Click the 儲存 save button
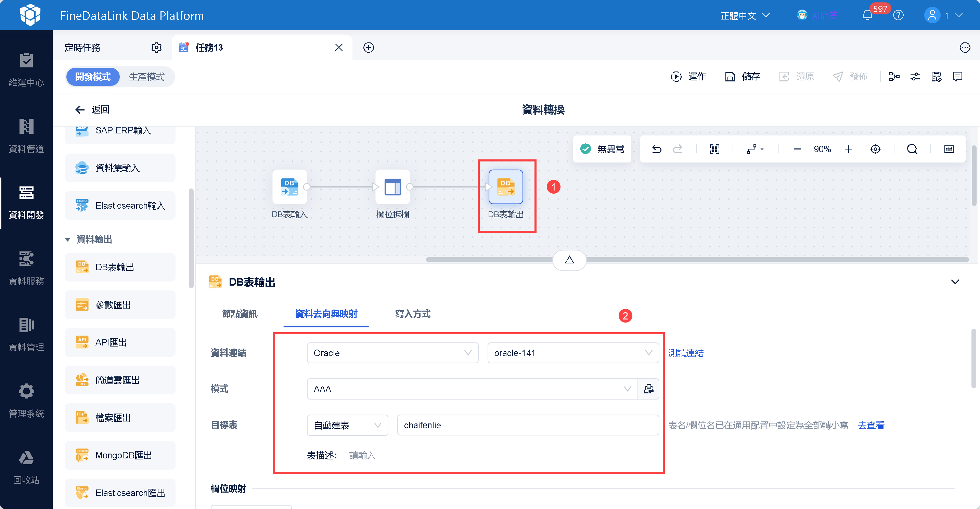The width and height of the screenshot is (980, 509). point(743,77)
